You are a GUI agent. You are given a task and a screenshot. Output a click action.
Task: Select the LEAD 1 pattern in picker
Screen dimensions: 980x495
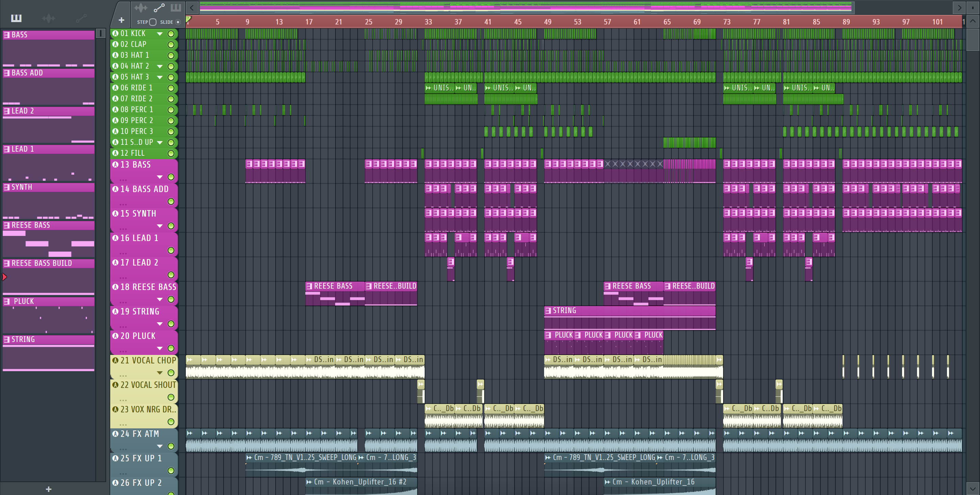click(49, 163)
